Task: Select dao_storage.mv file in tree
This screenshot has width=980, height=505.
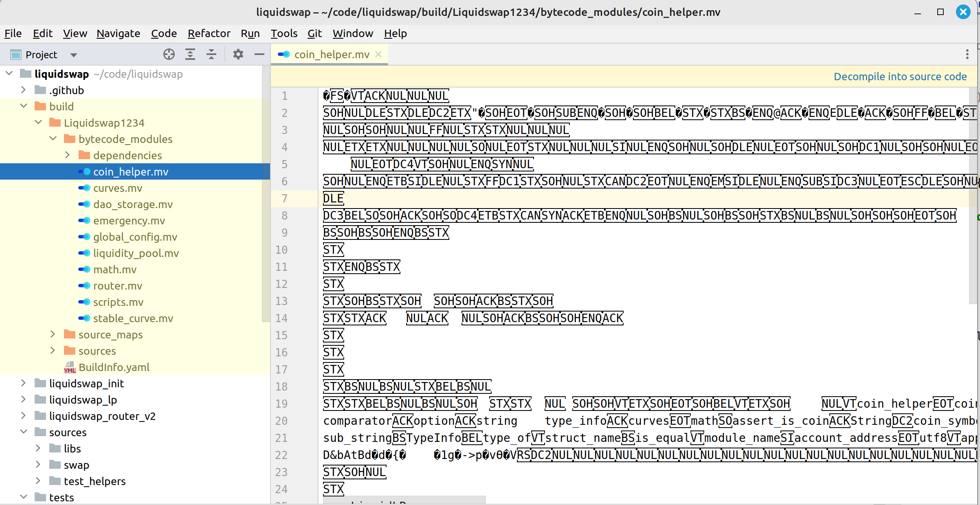Action: (x=133, y=204)
